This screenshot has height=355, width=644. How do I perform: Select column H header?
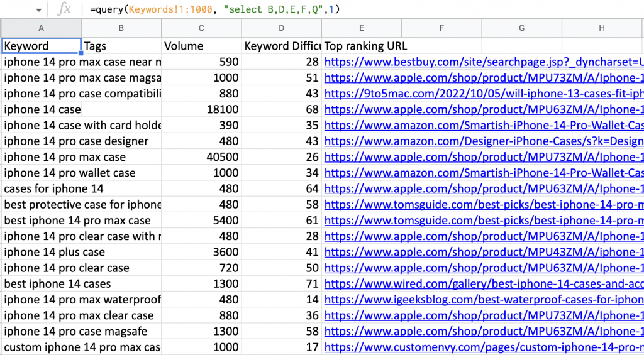pos(602,28)
